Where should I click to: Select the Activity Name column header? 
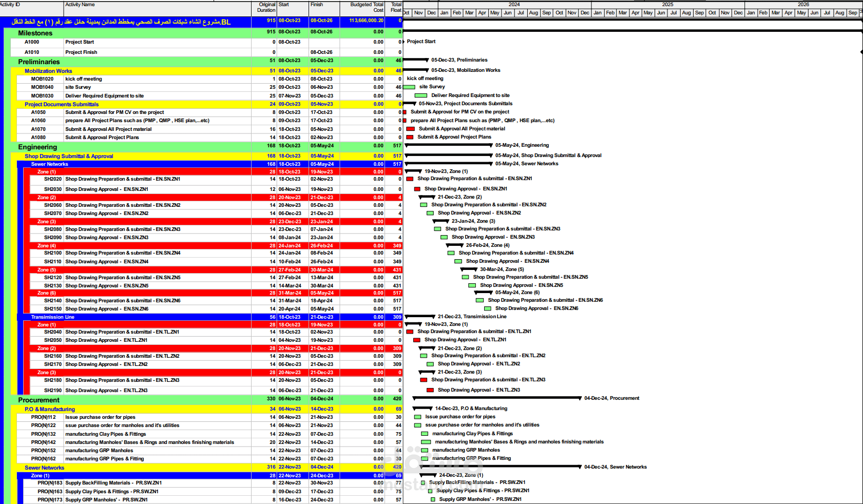pyautogui.click(x=158, y=8)
